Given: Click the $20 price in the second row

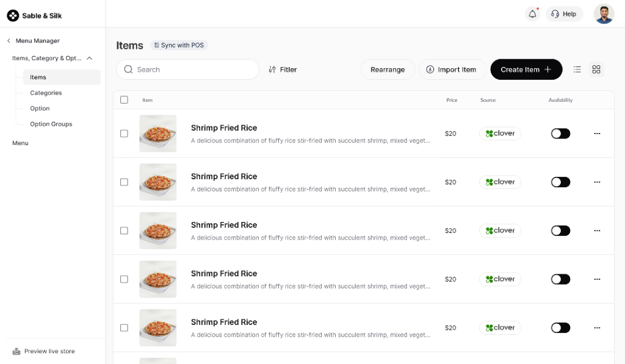Looking at the screenshot, I should point(450,182).
